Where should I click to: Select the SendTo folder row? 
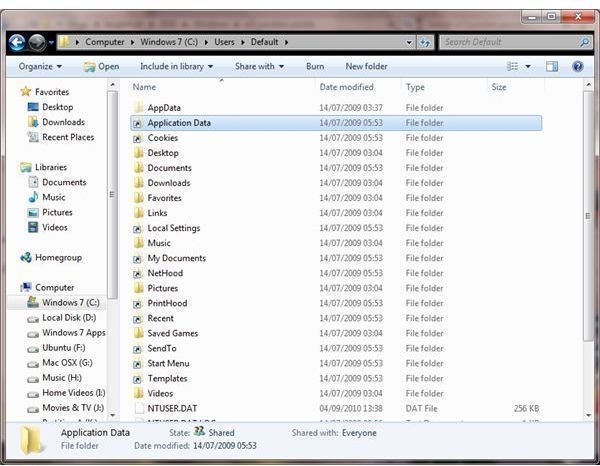click(x=336, y=349)
